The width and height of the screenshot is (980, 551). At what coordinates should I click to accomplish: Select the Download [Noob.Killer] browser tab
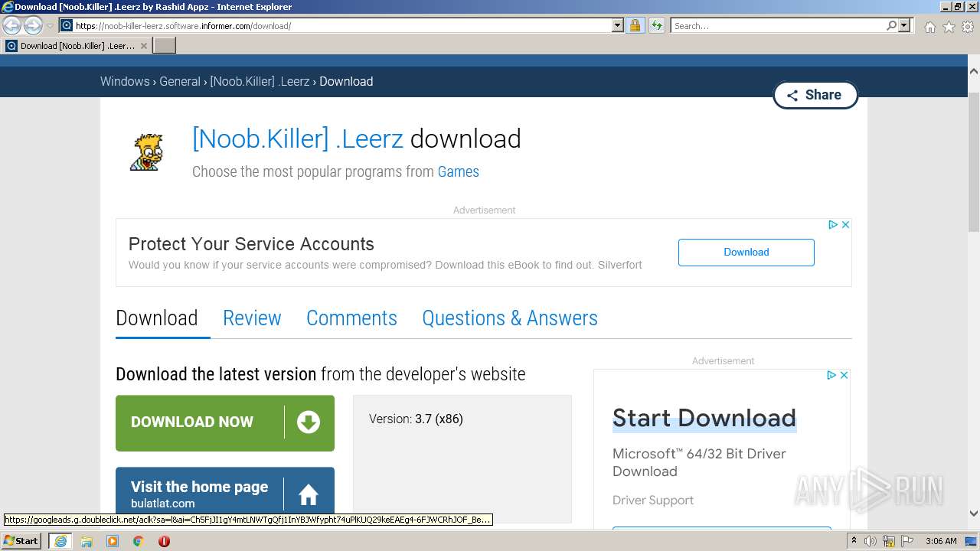tap(77, 46)
